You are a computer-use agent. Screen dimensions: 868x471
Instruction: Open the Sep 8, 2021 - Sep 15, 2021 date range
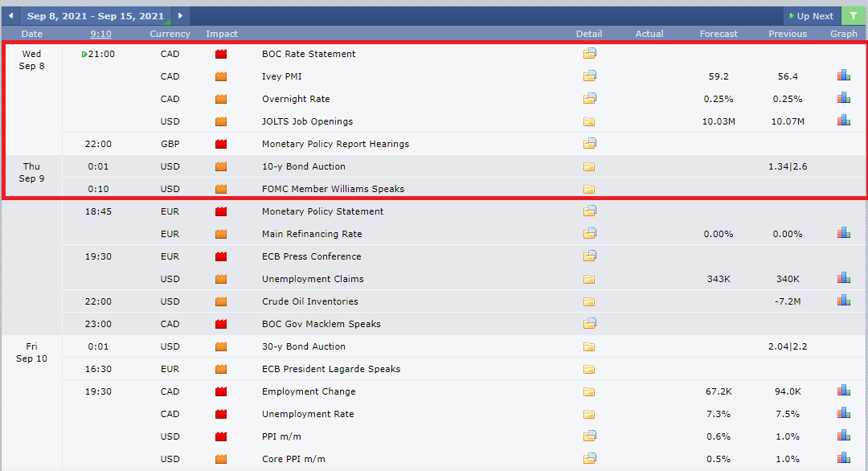(x=95, y=16)
